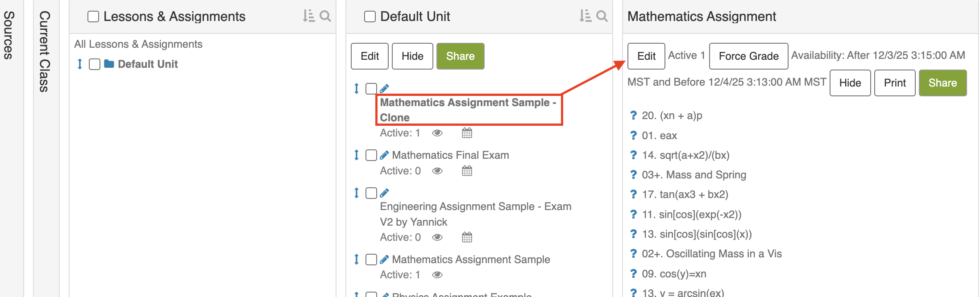
Task: Click Print button for Mathematics Assignment
Action: tap(894, 83)
